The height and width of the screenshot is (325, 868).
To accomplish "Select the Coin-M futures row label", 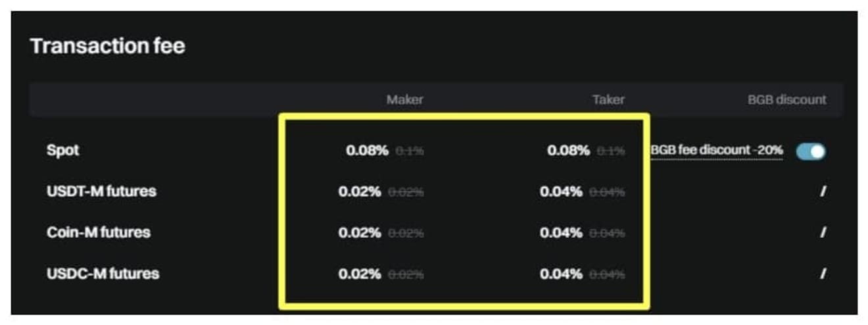I will tap(99, 232).
